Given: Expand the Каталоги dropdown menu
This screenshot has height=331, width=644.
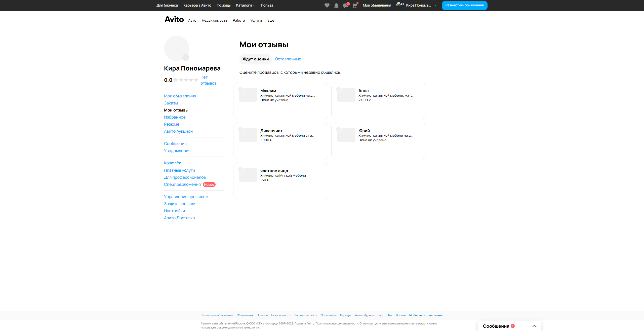Looking at the screenshot, I should point(245,5).
